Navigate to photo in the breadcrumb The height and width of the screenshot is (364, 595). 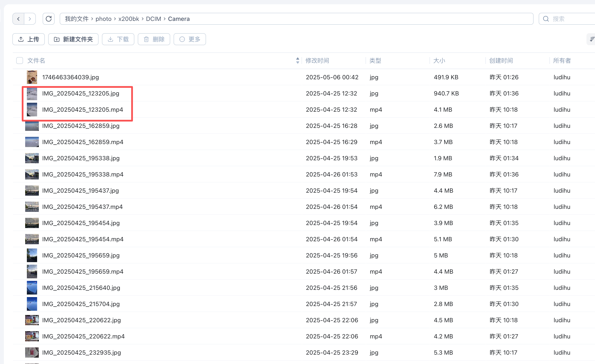103,19
